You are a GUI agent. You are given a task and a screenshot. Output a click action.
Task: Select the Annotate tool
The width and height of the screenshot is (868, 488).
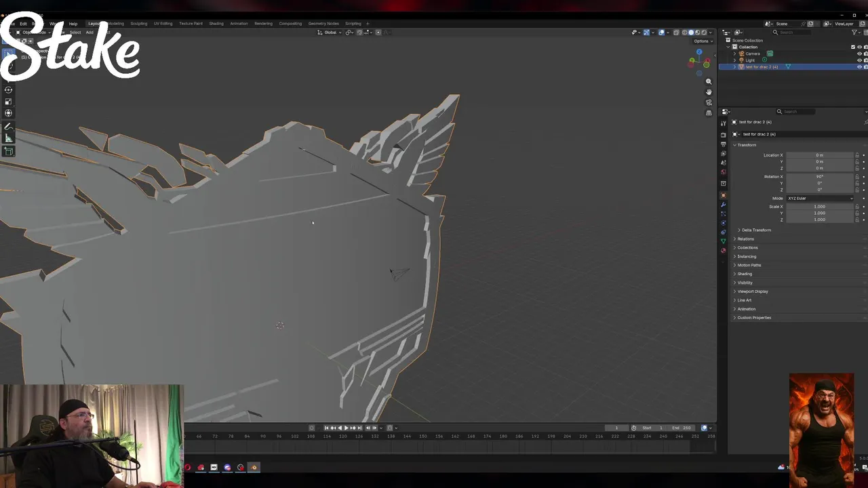(8, 127)
